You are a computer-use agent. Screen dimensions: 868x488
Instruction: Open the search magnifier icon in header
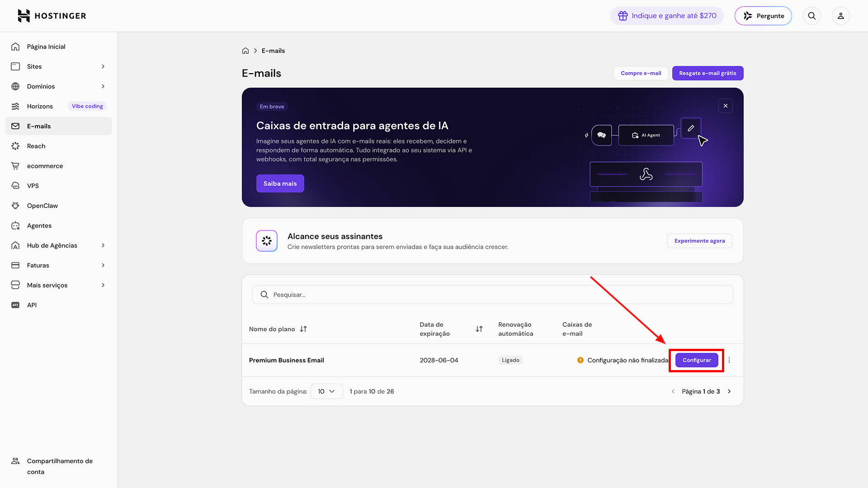[x=812, y=16]
